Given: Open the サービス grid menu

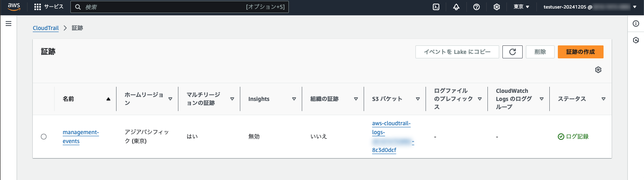Looking at the screenshot, I should pyautogui.click(x=49, y=7).
